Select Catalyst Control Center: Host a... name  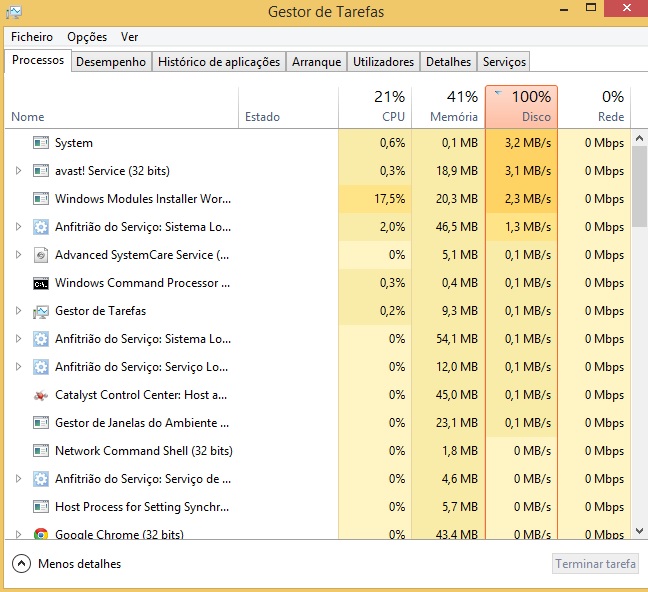pos(141,395)
